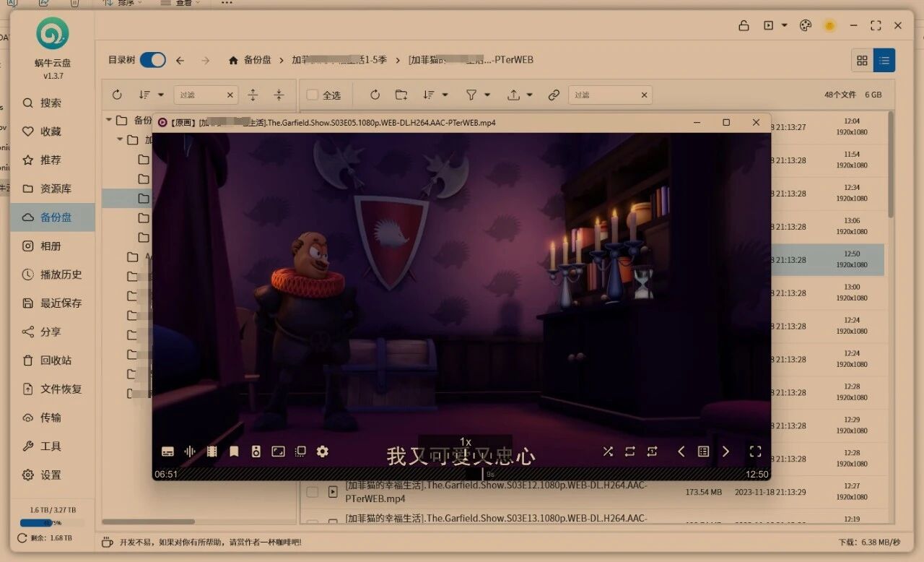Click the film strip icon in player
924x562 pixels.
tap(212, 451)
